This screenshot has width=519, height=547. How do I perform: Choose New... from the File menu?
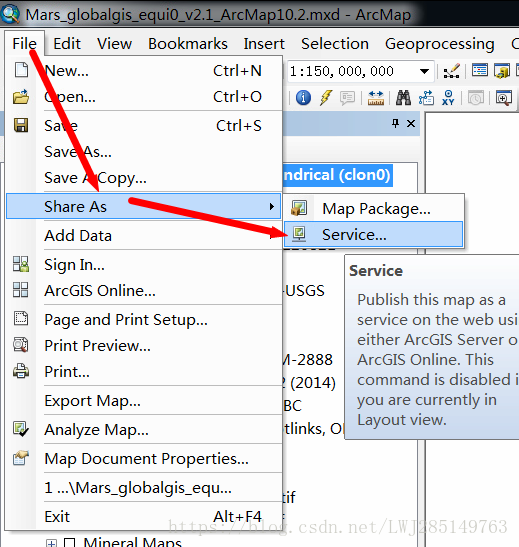144,70
